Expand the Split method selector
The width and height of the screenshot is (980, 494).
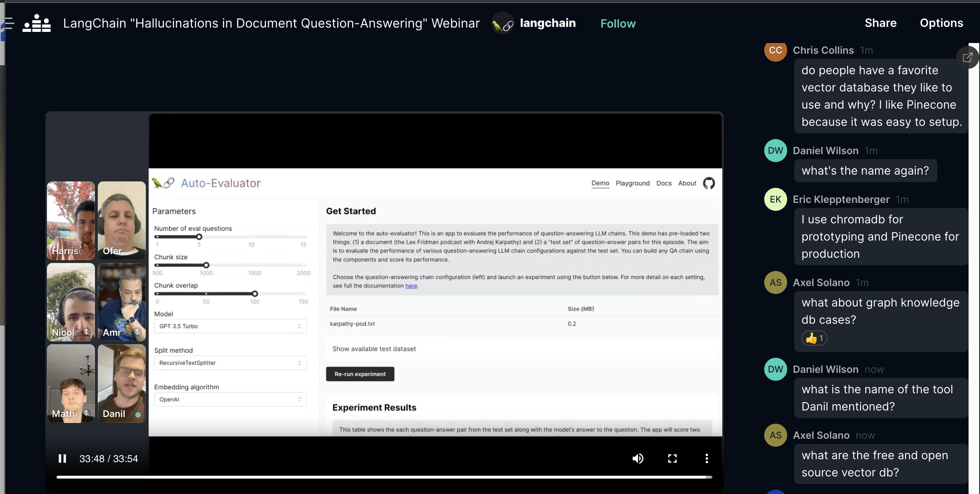point(230,363)
